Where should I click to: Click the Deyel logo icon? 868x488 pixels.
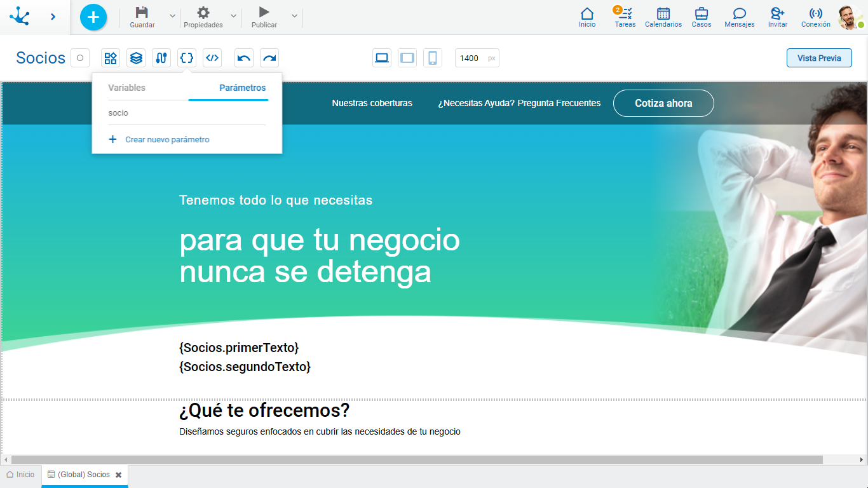pyautogui.click(x=20, y=16)
